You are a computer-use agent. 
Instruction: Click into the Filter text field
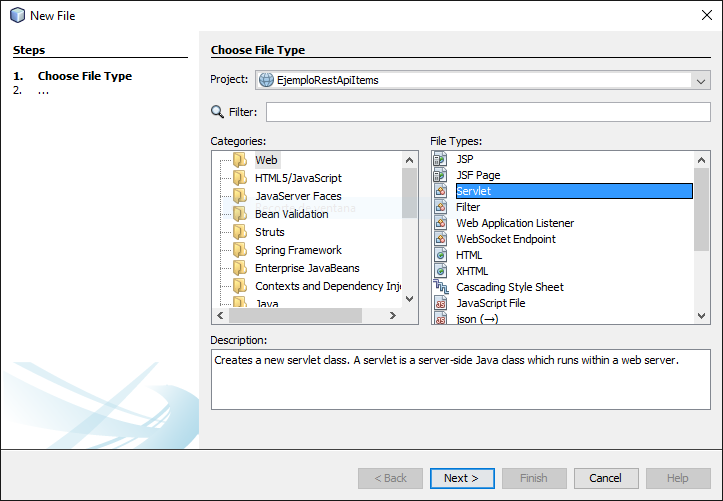(x=488, y=112)
